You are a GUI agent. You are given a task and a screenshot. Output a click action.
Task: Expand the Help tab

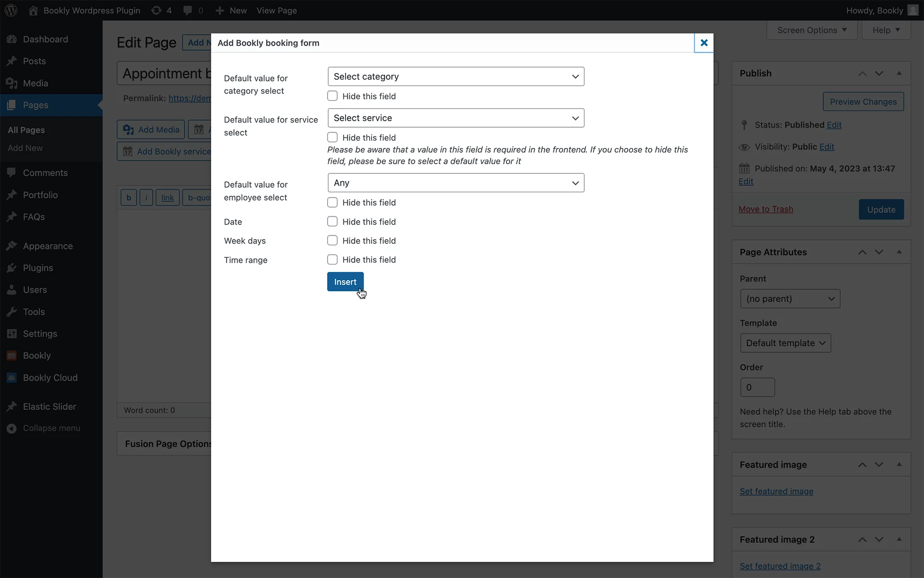click(886, 30)
